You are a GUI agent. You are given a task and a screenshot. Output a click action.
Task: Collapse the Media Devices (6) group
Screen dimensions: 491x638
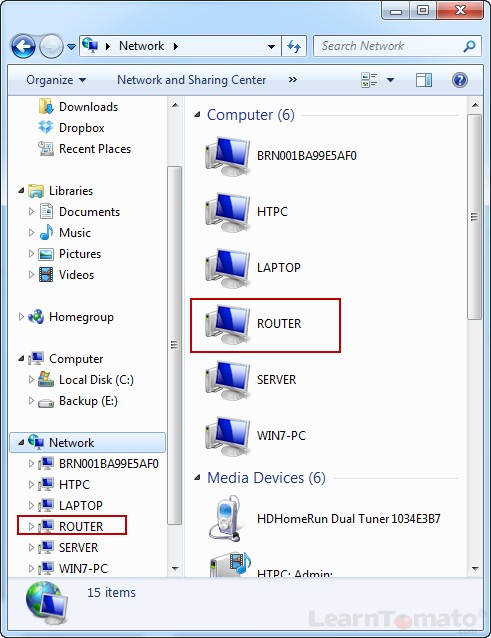point(198,478)
